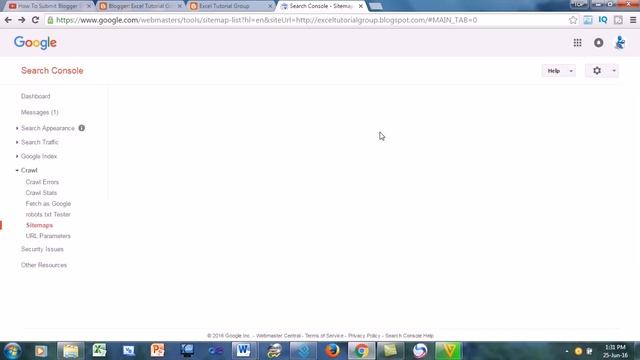Open the green V app on taskbar

(x=449, y=351)
